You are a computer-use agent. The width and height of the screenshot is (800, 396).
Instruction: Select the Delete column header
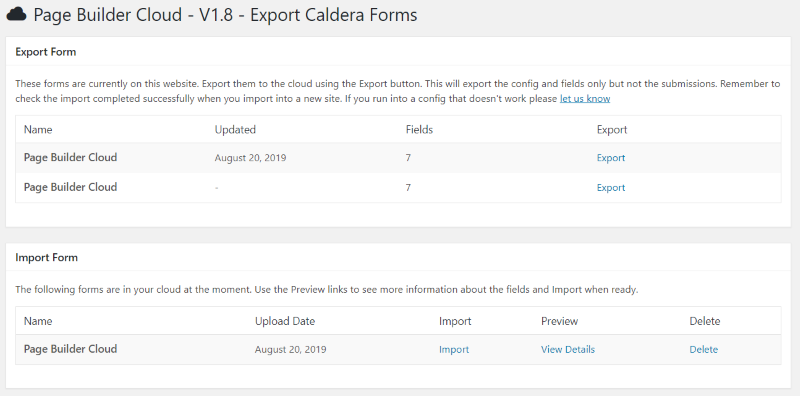tap(705, 321)
